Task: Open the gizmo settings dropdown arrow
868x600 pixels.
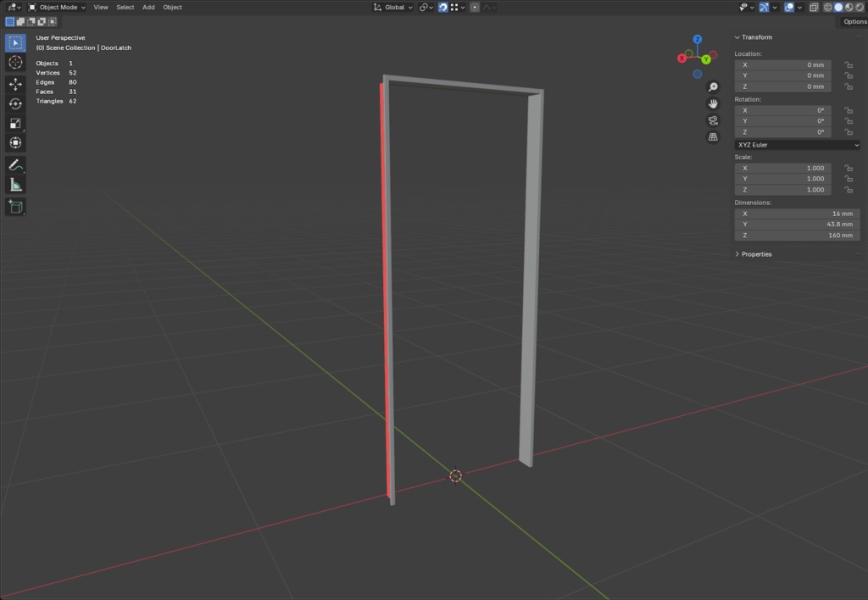Action: point(775,7)
